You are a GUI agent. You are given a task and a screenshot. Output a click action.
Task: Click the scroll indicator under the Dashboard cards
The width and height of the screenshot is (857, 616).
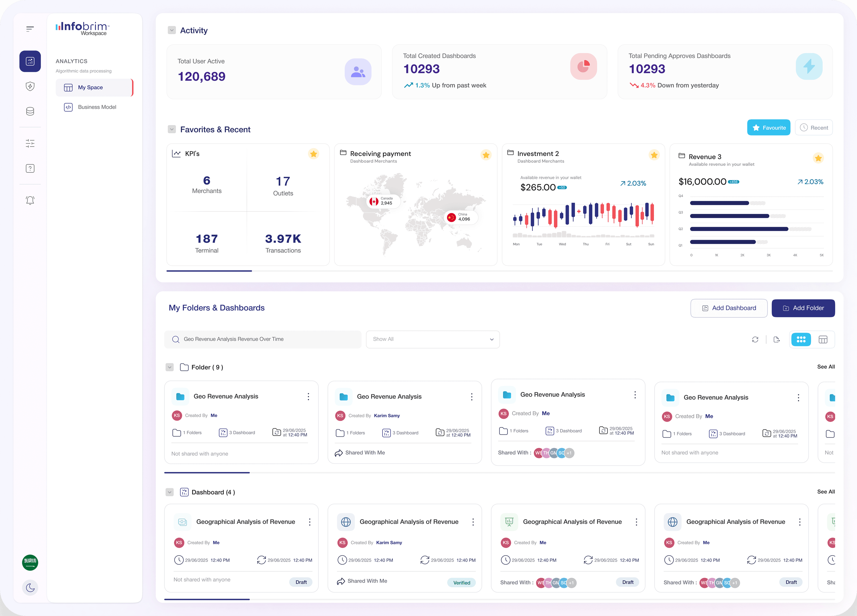[x=207, y=599]
